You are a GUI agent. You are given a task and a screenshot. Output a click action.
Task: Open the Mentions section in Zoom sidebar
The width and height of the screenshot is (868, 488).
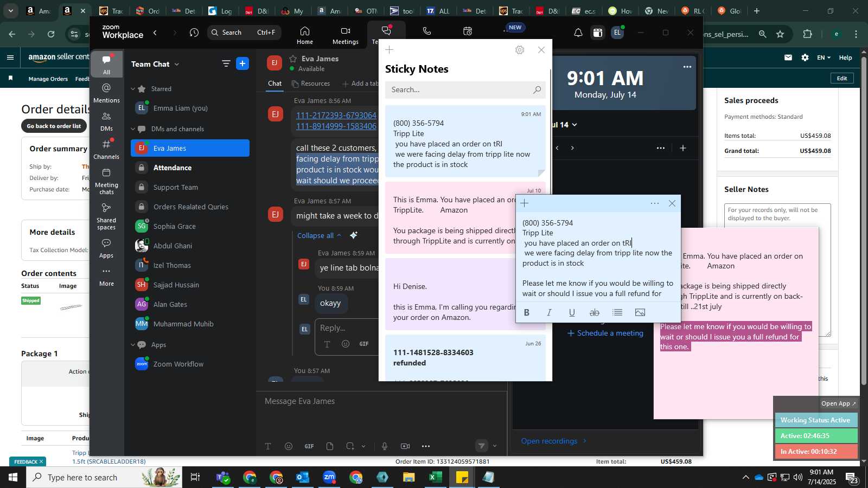coord(106,93)
